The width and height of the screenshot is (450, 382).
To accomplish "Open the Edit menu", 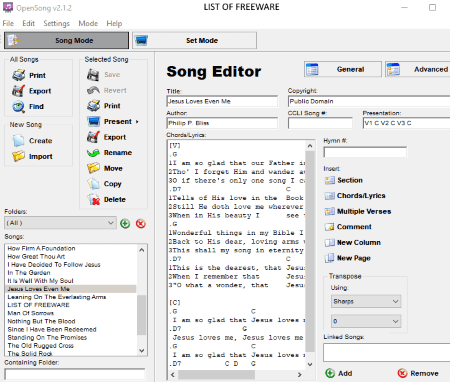I will tap(29, 23).
